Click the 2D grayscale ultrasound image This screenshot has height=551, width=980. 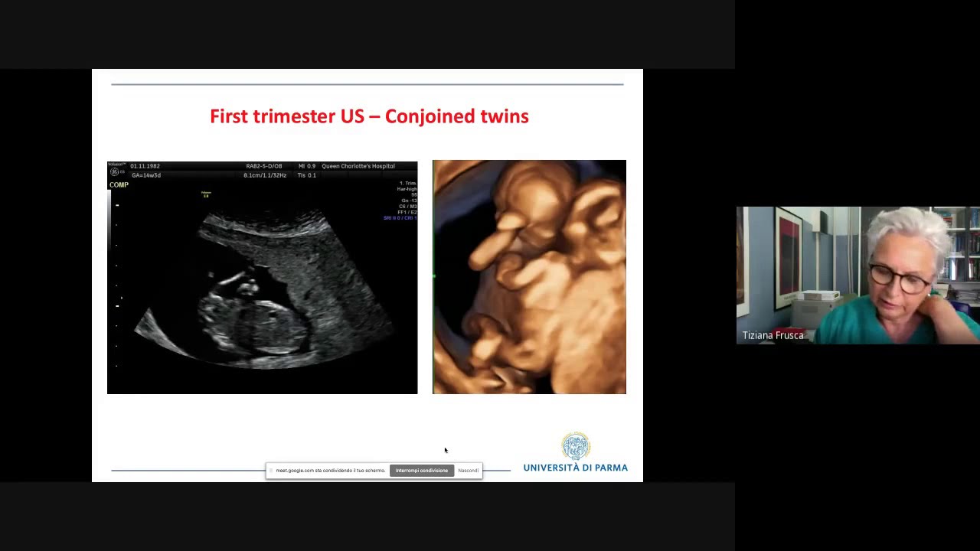pos(263,277)
